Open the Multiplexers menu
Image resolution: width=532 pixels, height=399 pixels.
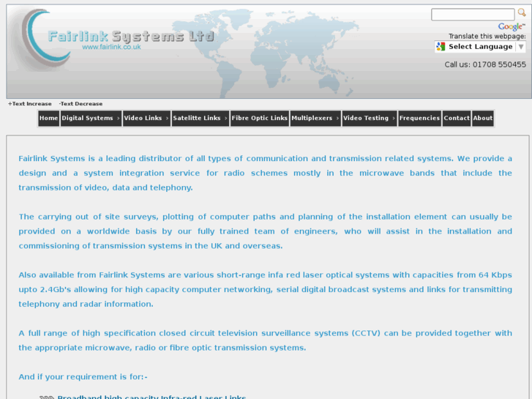tap(315, 118)
